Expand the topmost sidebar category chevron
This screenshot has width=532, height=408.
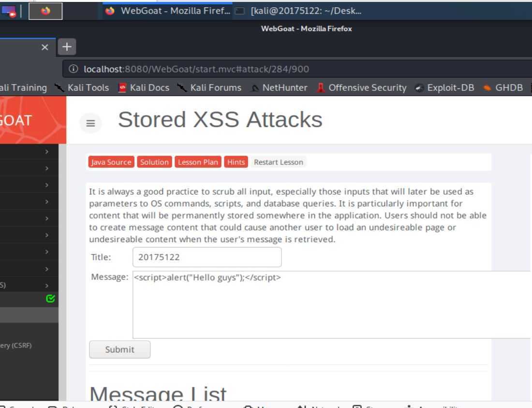tap(47, 152)
